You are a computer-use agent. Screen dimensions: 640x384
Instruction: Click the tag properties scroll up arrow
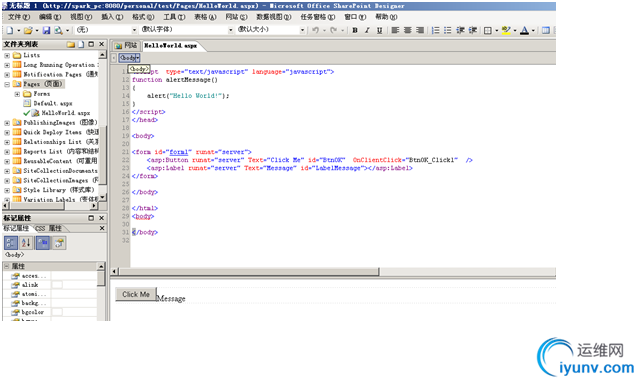[101, 266]
